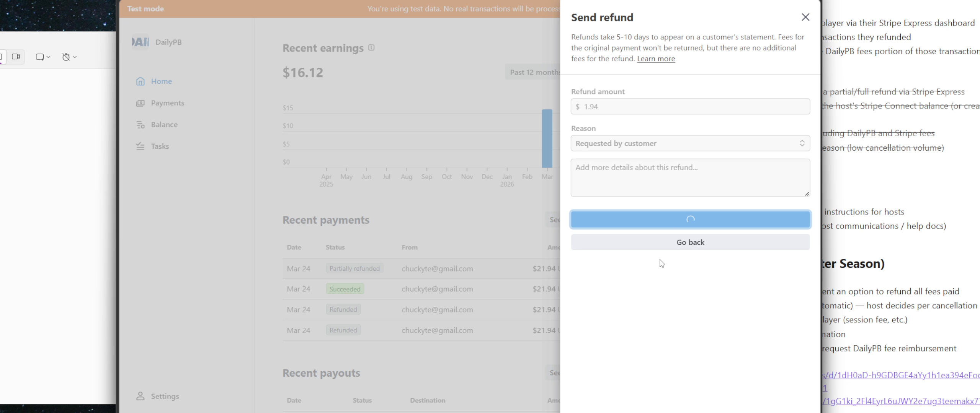Click the $16.12 earnings total

(303, 73)
